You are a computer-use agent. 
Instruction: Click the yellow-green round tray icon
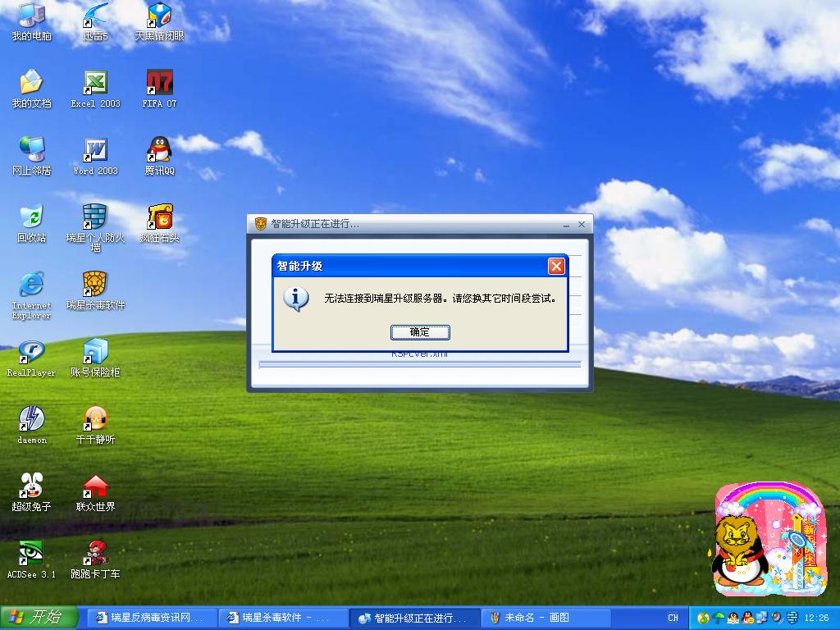click(703, 619)
